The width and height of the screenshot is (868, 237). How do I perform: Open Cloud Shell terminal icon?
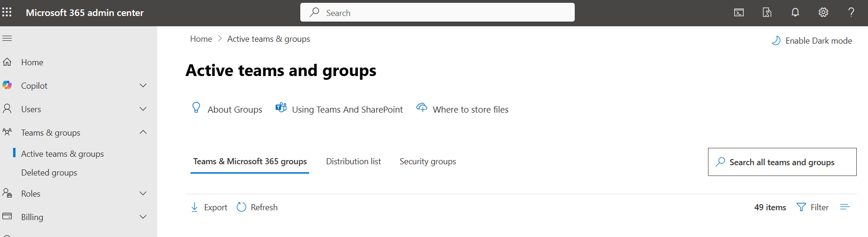pyautogui.click(x=739, y=13)
